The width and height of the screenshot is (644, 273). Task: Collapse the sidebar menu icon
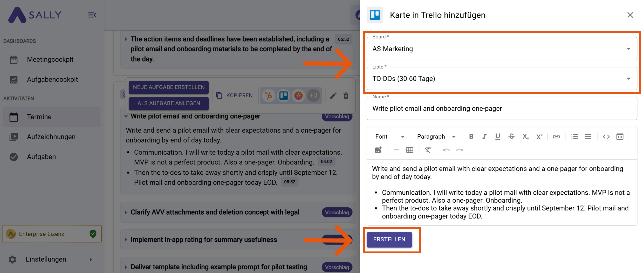click(92, 15)
